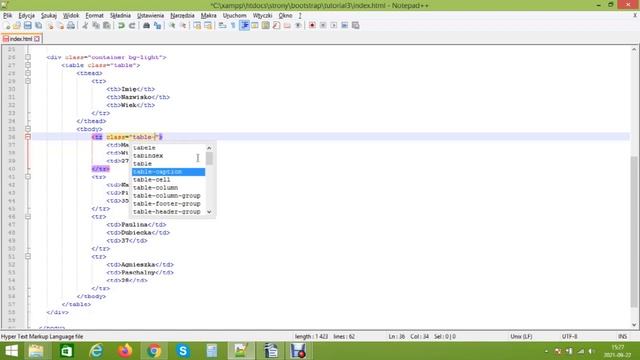Viewport: 640px width, 360px height.
Task: Toggle the highlighted indent guide icon
Action: tap(244, 25)
